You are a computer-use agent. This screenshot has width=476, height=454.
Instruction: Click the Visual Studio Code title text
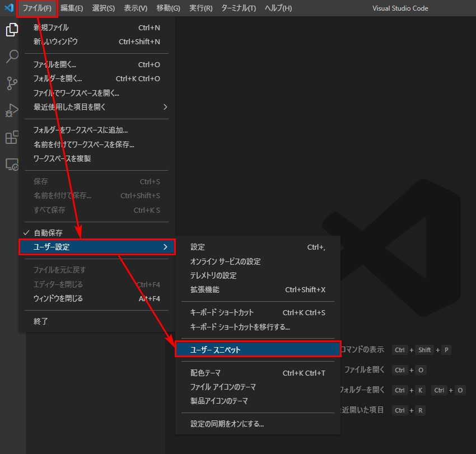pyautogui.click(x=400, y=8)
